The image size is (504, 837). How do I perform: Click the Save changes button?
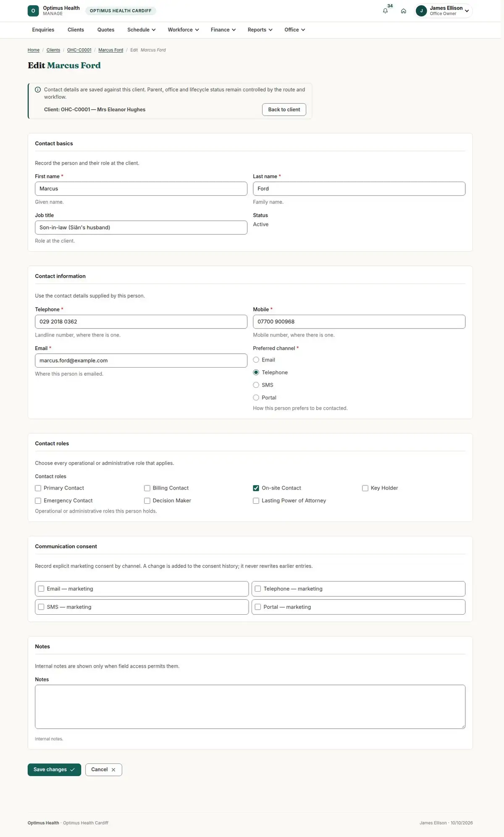pyautogui.click(x=54, y=769)
